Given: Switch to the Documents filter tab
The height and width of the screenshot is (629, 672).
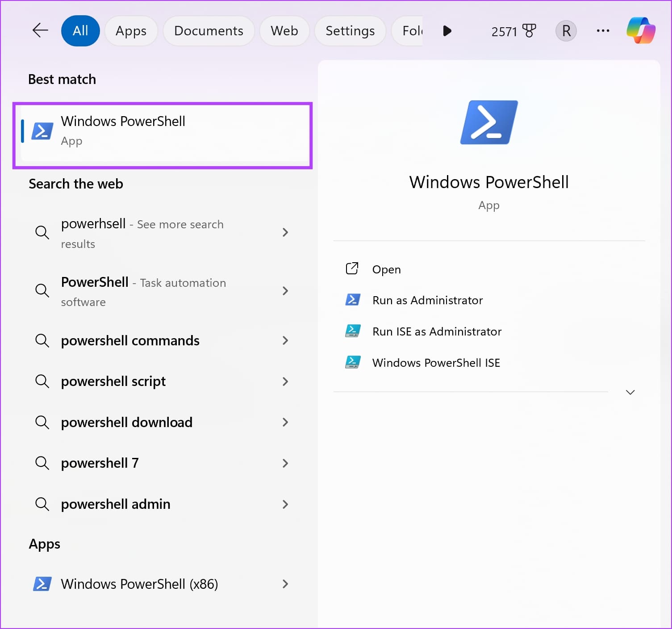Looking at the screenshot, I should point(209,31).
